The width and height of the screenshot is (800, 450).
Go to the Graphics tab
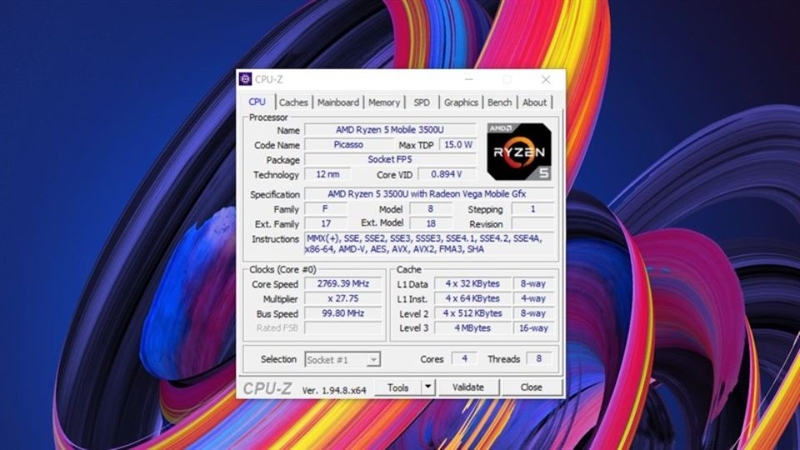tap(461, 103)
